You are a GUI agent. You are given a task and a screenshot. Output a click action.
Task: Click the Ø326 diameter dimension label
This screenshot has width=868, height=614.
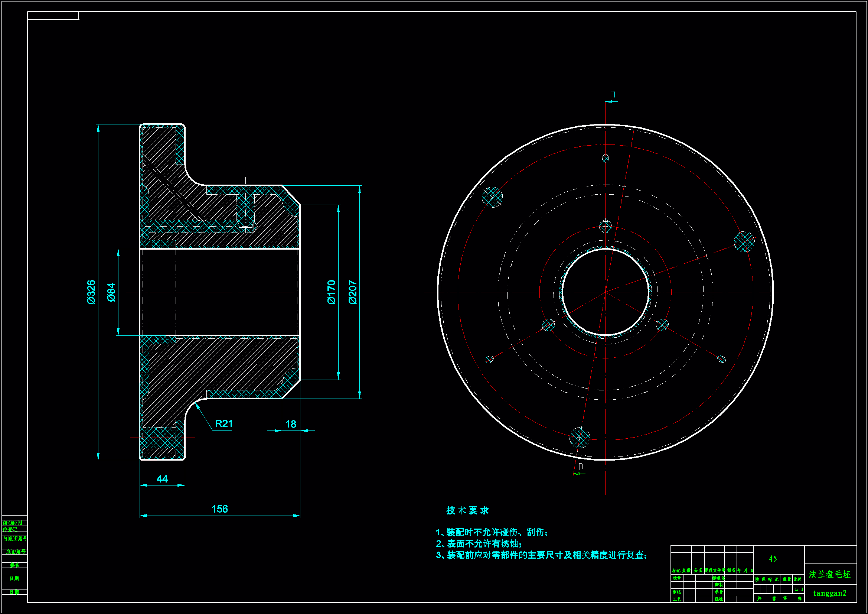91,292
